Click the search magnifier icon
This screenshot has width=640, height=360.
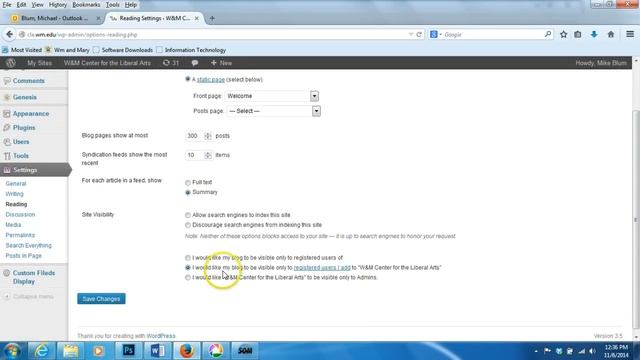[548, 34]
